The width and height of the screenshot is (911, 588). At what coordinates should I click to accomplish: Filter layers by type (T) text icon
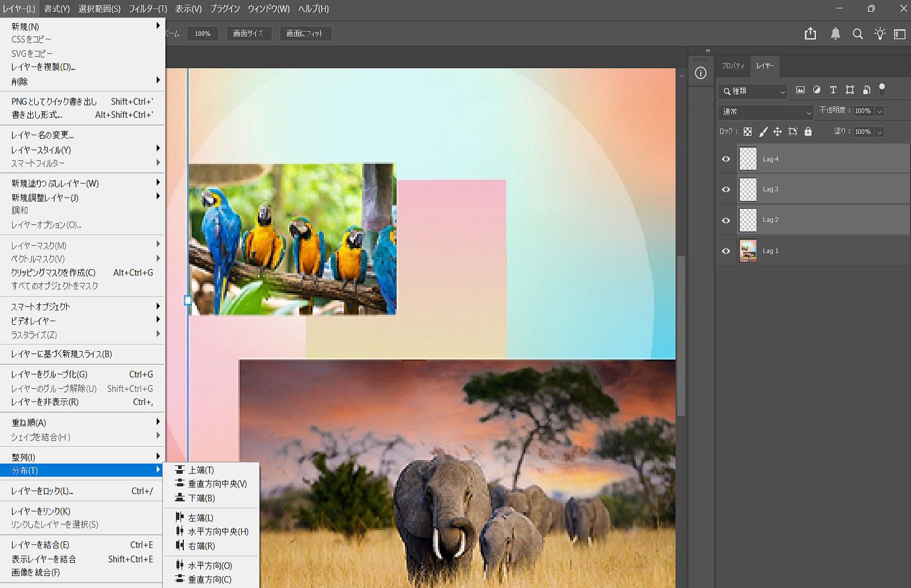[833, 90]
